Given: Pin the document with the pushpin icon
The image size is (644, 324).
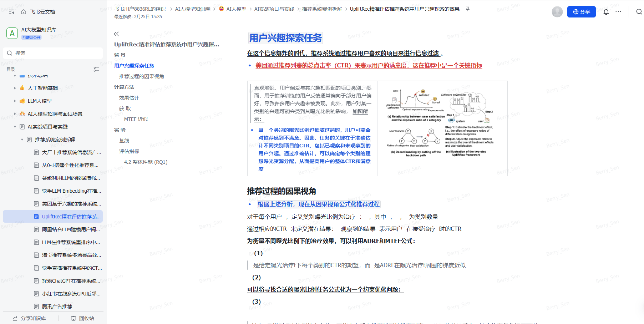Looking at the screenshot, I should (468, 9).
